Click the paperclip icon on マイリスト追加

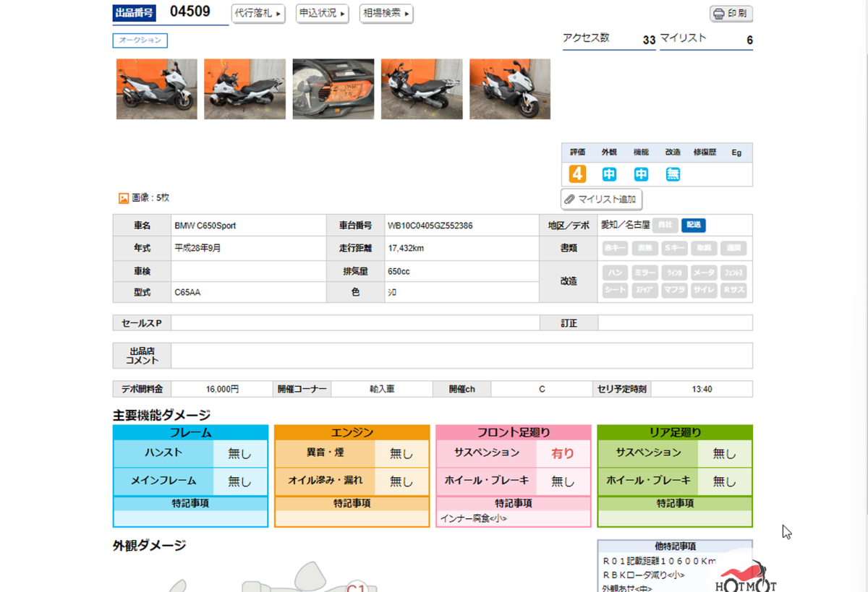point(569,200)
